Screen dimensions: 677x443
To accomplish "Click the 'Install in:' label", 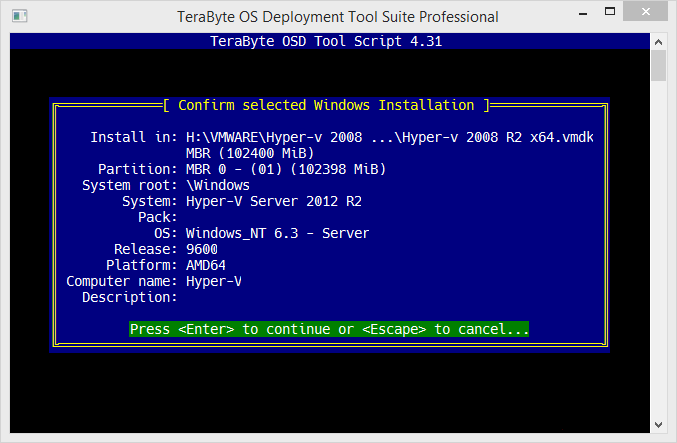I will click(x=134, y=137).
